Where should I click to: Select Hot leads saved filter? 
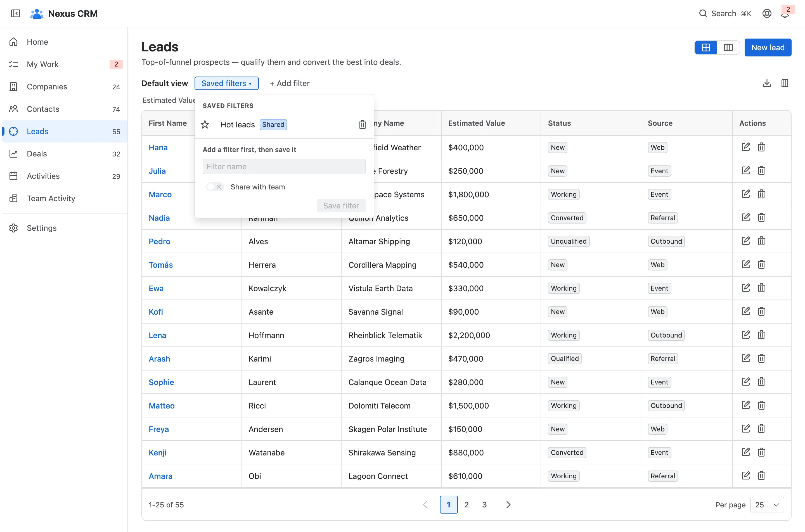[238, 125]
